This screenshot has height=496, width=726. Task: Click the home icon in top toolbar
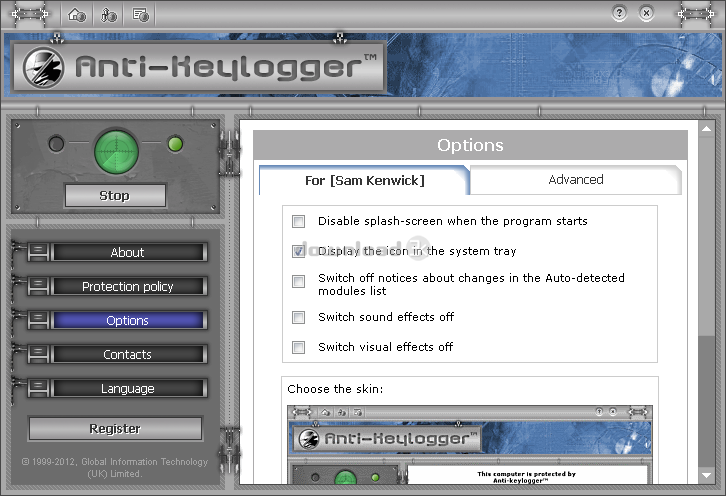(76, 14)
